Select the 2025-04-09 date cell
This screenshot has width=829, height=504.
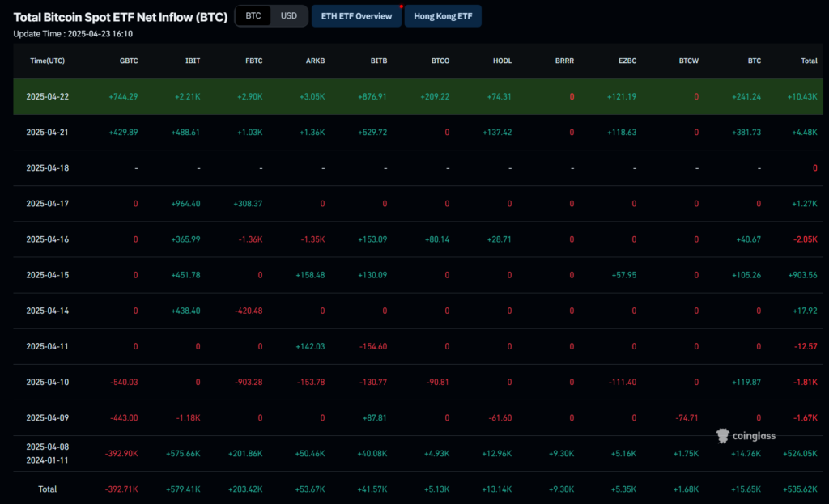tap(48, 418)
